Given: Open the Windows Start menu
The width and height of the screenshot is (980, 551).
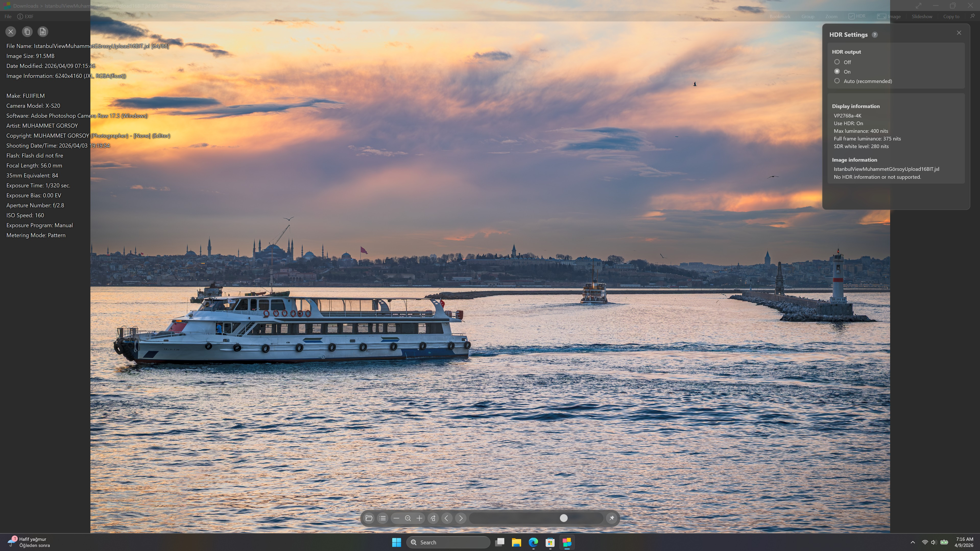Looking at the screenshot, I should [x=396, y=542].
